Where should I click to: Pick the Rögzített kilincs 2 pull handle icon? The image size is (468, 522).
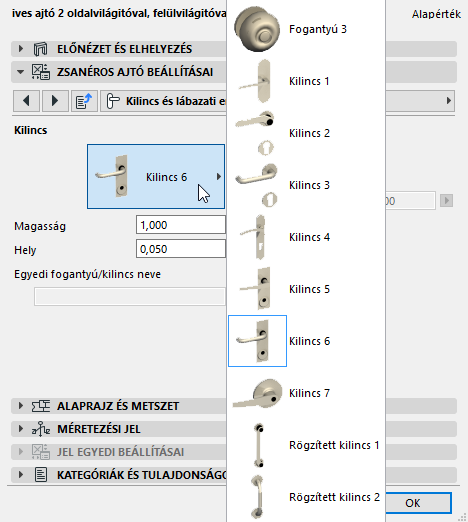point(257,497)
